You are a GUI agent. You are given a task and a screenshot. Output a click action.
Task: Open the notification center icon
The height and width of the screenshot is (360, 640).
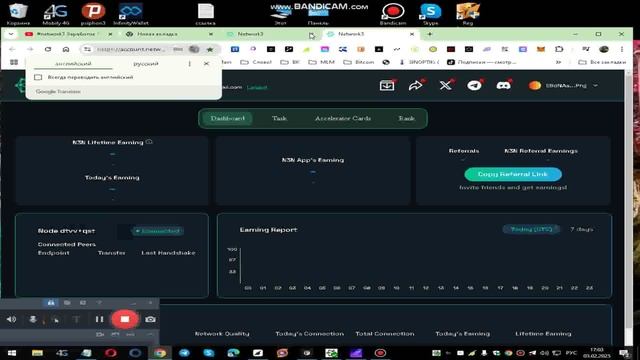[624, 353]
